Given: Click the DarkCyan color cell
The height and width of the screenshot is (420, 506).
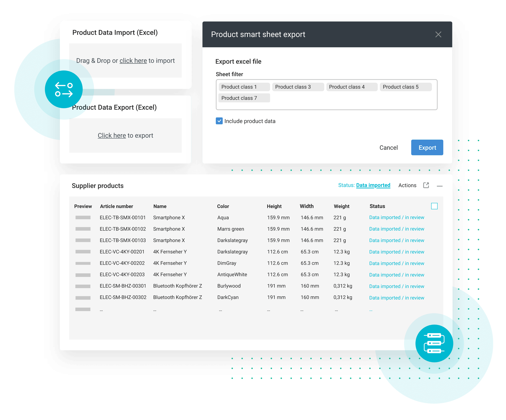Looking at the screenshot, I should point(228,297).
